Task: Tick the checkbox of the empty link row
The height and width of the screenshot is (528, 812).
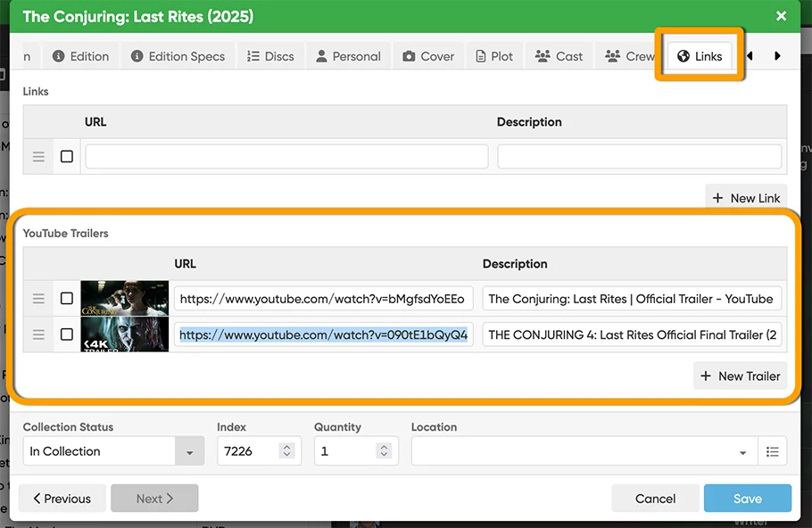Action: click(67, 156)
